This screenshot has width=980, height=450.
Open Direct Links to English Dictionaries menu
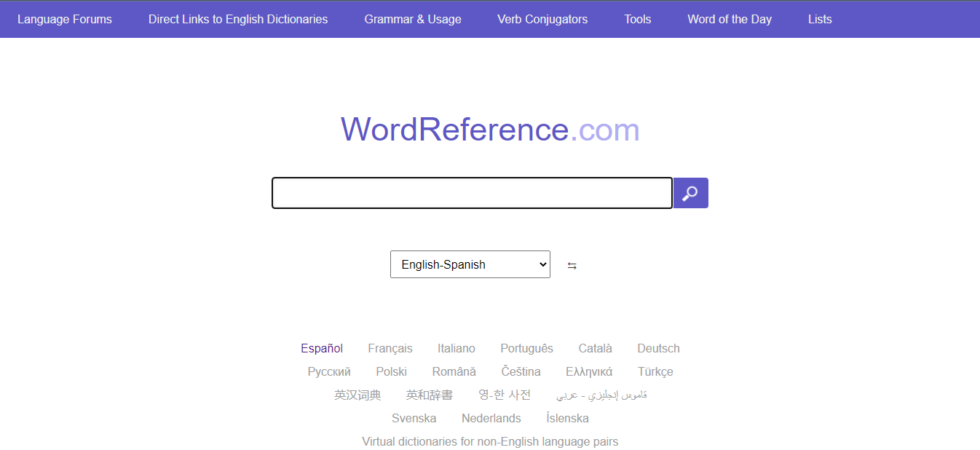pyautogui.click(x=238, y=19)
